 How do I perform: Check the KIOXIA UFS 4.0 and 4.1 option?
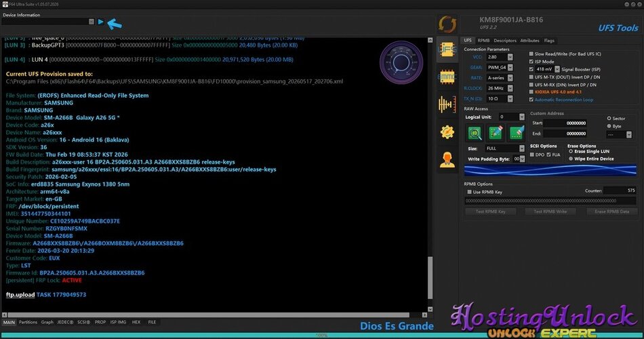[531, 92]
